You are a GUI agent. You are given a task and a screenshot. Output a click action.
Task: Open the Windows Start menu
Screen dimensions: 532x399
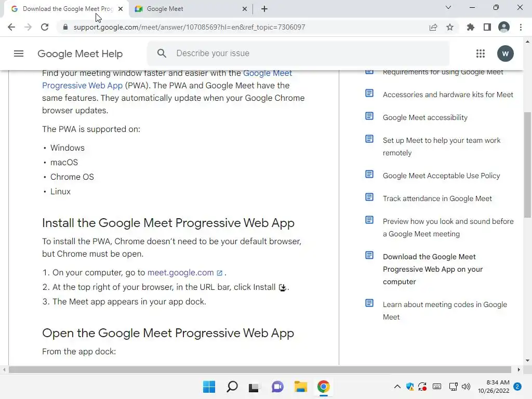[x=209, y=387]
